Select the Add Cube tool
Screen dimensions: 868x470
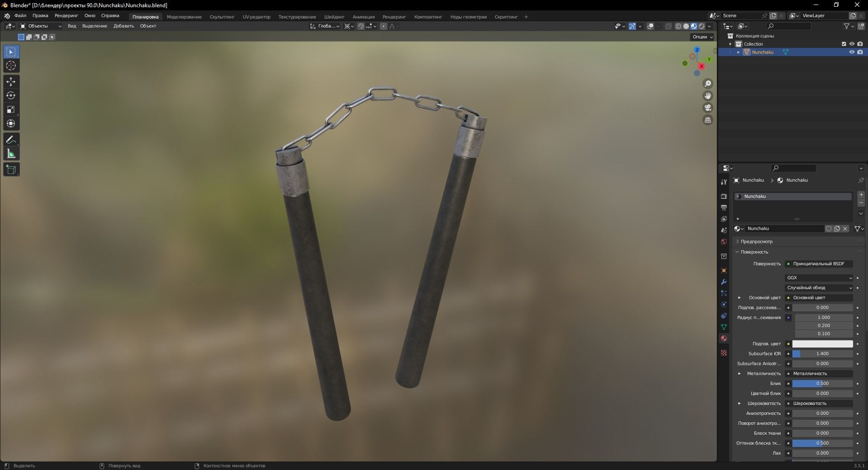tap(11, 170)
